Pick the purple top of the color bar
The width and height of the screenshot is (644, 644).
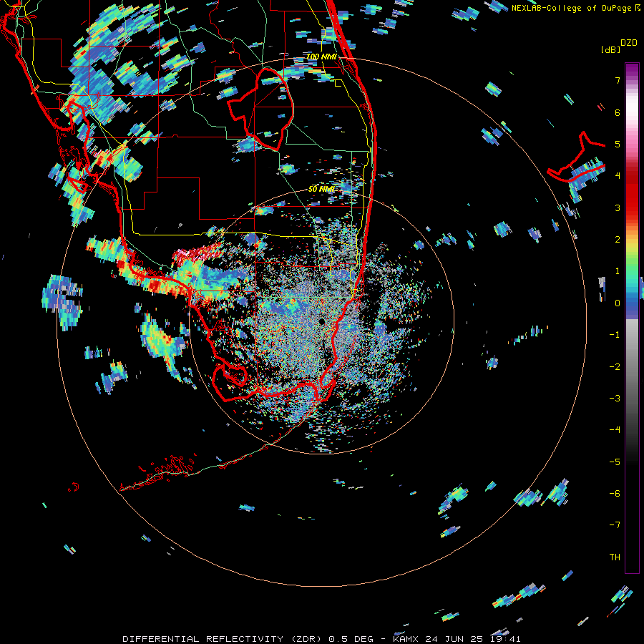(632, 71)
